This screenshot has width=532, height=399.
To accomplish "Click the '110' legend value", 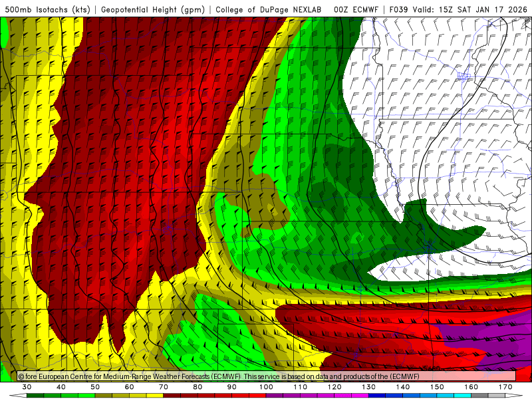I will click(x=301, y=387).
